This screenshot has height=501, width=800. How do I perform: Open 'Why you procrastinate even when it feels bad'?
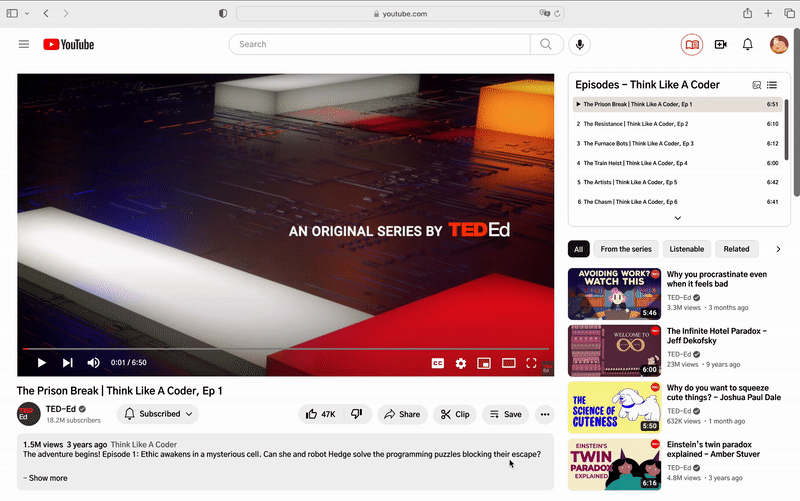[x=717, y=279]
